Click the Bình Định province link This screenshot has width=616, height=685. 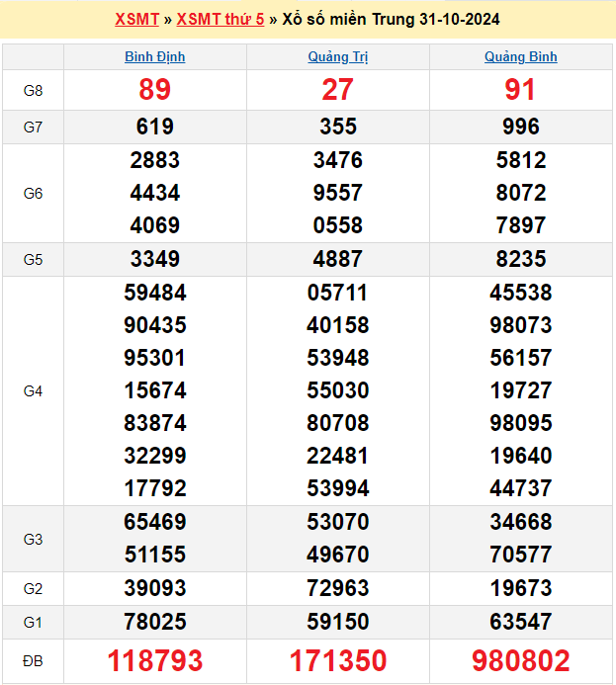coord(154,56)
